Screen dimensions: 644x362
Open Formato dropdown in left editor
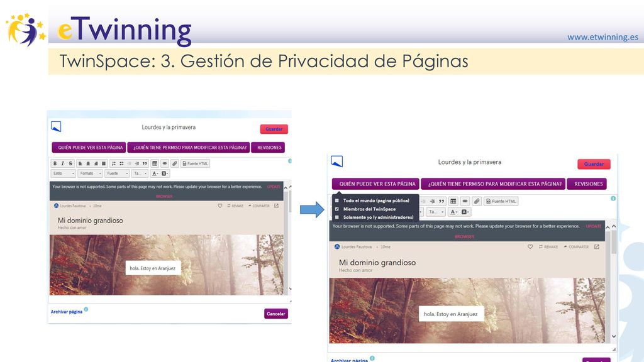coord(91,173)
